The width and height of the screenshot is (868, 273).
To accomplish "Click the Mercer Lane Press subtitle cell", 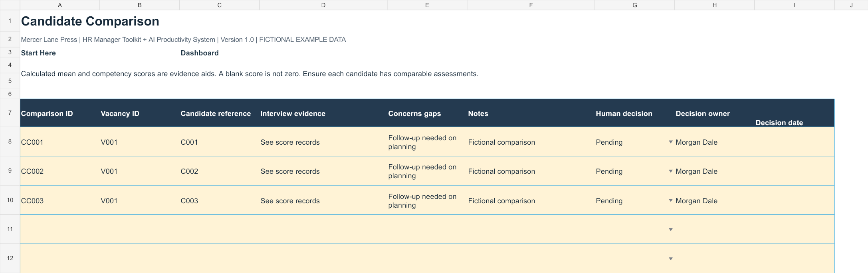I will coord(183,39).
